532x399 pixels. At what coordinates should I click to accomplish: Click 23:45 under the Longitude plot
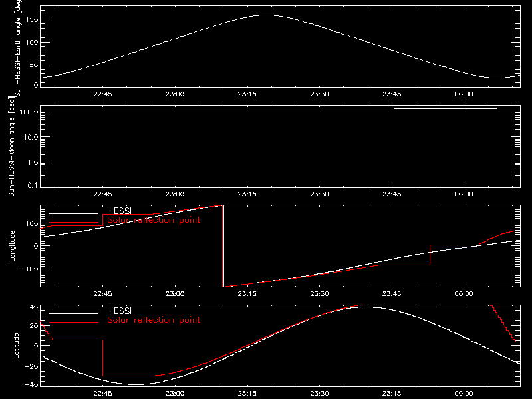coord(392,294)
